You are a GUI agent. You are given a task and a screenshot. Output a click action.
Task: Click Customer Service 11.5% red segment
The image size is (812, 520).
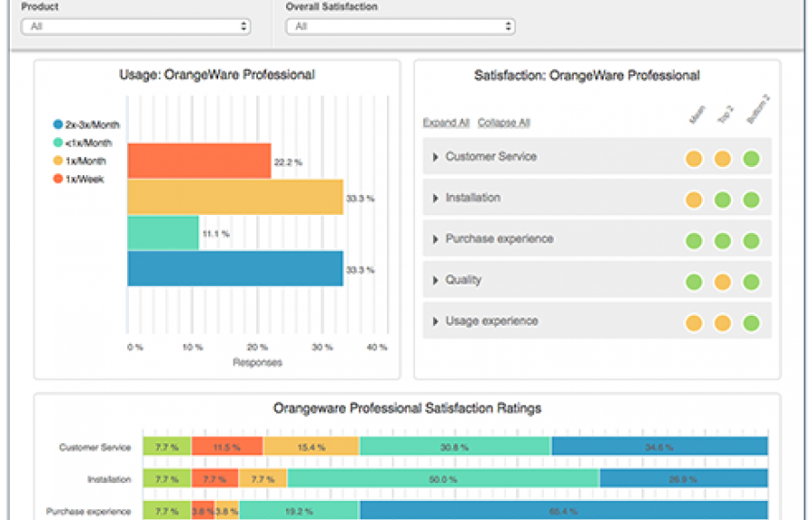pyautogui.click(x=227, y=447)
